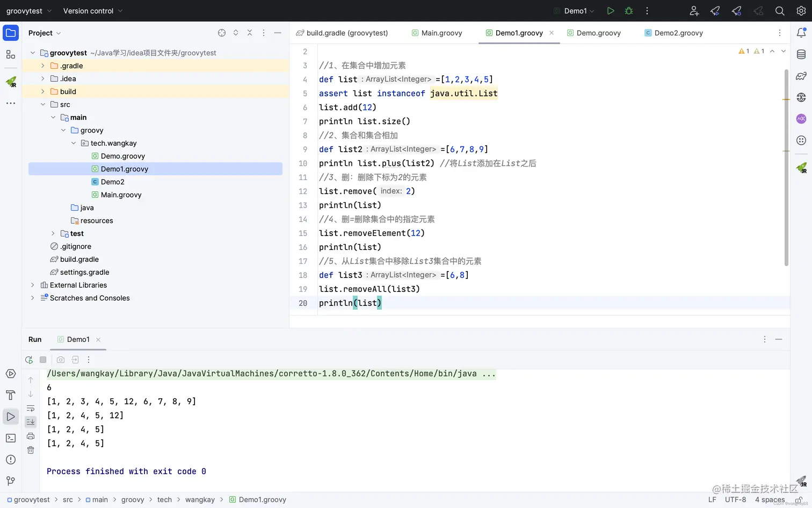This screenshot has width=812, height=508.
Task: Open the Services tool window icon
Action: pos(11,374)
